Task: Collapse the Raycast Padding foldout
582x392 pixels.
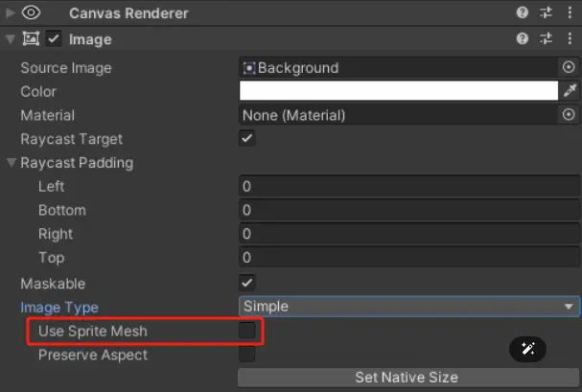Action: (12, 162)
